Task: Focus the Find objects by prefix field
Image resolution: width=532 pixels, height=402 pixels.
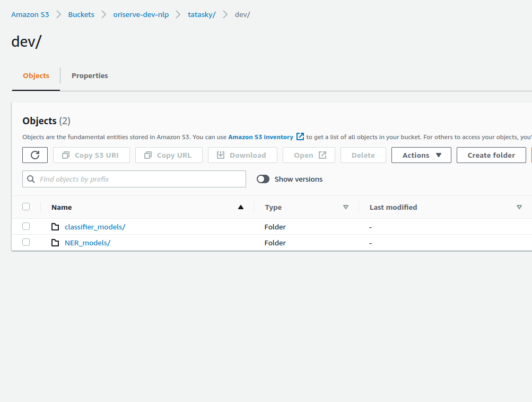Action: pos(139,179)
